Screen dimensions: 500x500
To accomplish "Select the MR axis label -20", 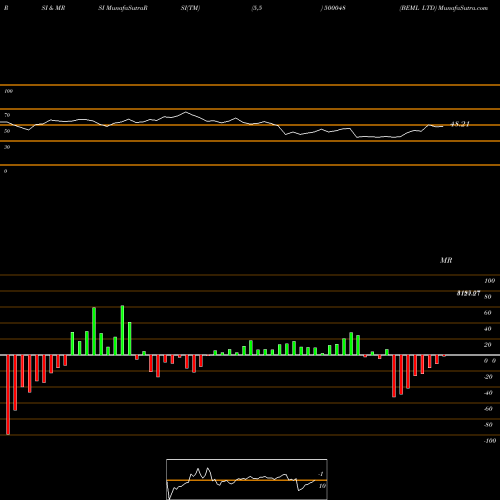I will click(x=488, y=377).
